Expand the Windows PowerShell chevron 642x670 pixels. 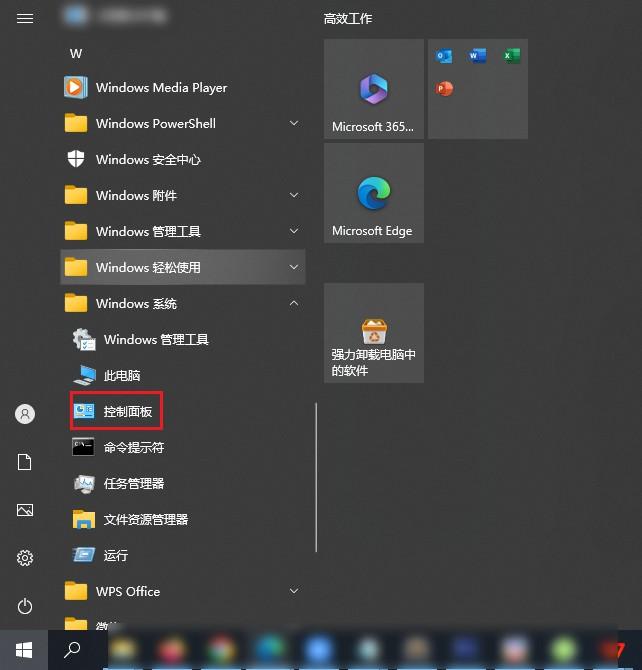(294, 123)
